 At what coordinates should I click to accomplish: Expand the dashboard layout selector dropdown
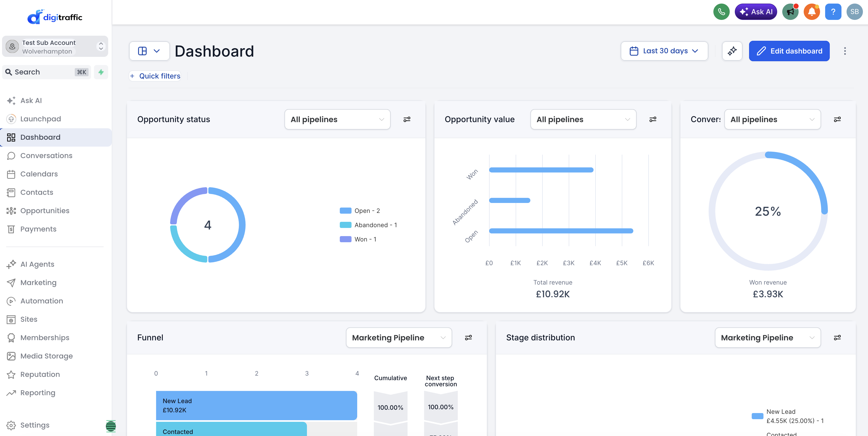[x=149, y=51]
